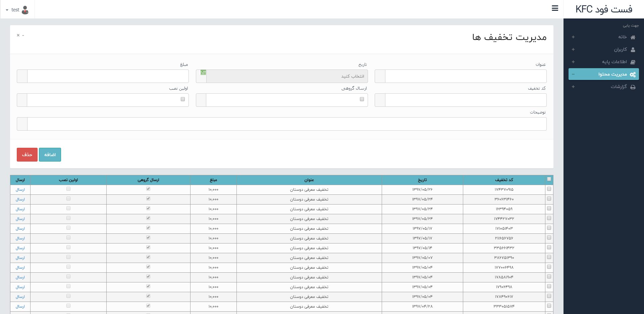Expand the کاربران menu plus sign
The image size is (644, 314).
573,49
